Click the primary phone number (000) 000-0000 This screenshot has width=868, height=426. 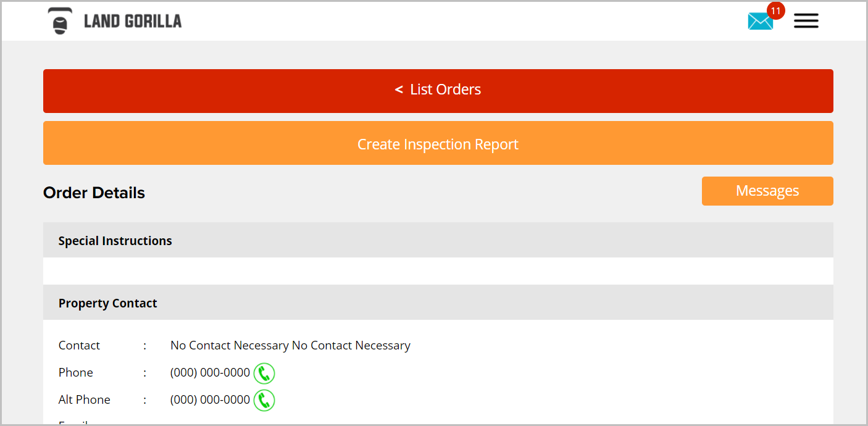[210, 372]
